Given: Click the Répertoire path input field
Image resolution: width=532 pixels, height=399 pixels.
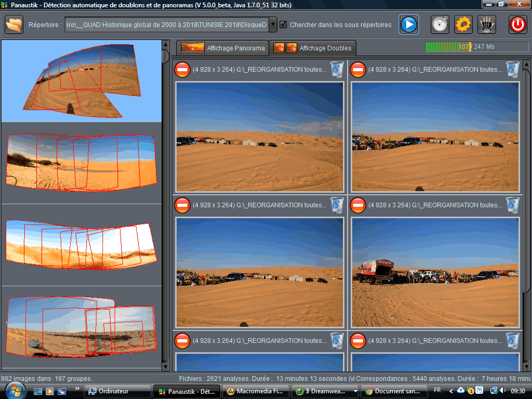Looking at the screenshot, I should pos(166,24).
